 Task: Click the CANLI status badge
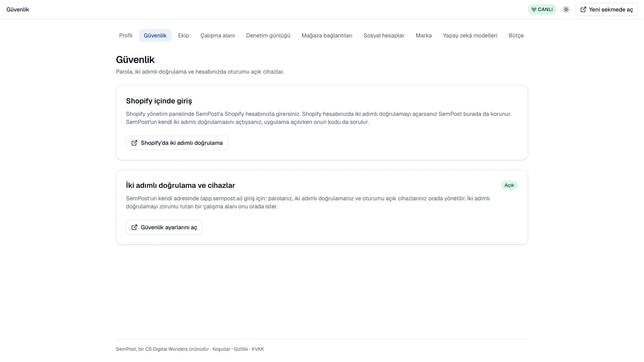[542, 10]
